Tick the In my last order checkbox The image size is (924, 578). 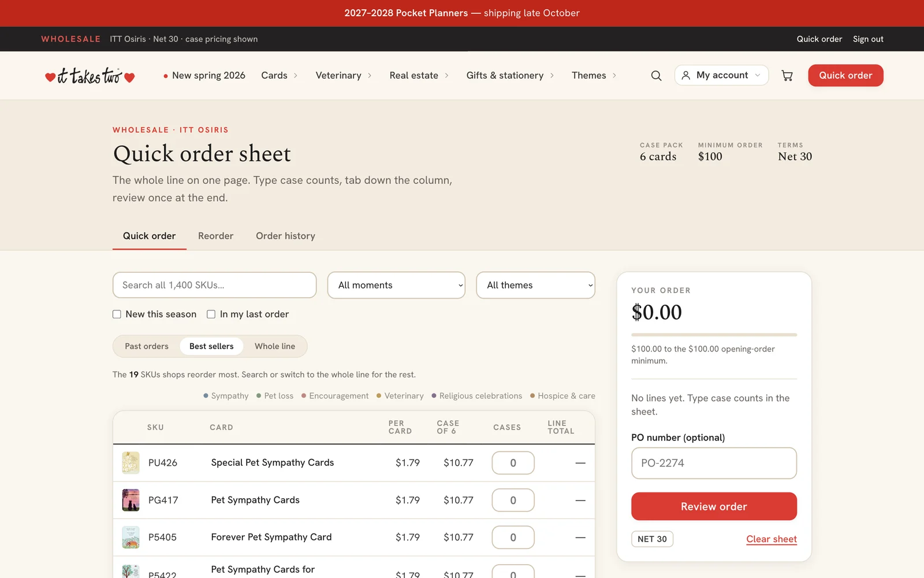tap(211, 314)
